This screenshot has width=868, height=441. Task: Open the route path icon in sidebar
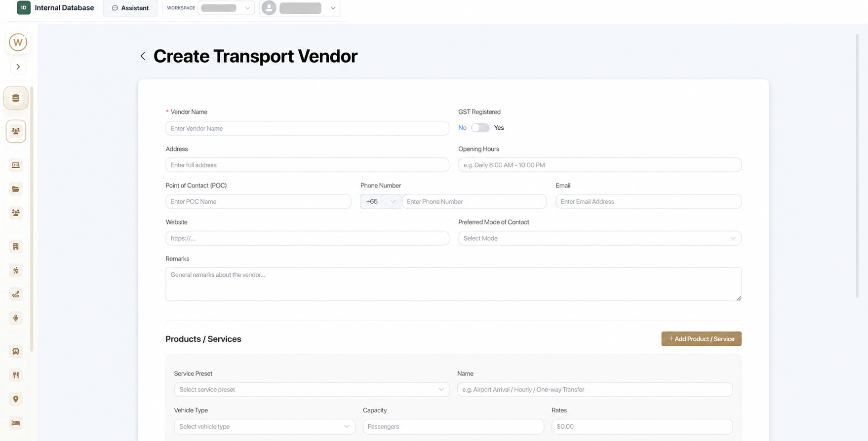16,294
